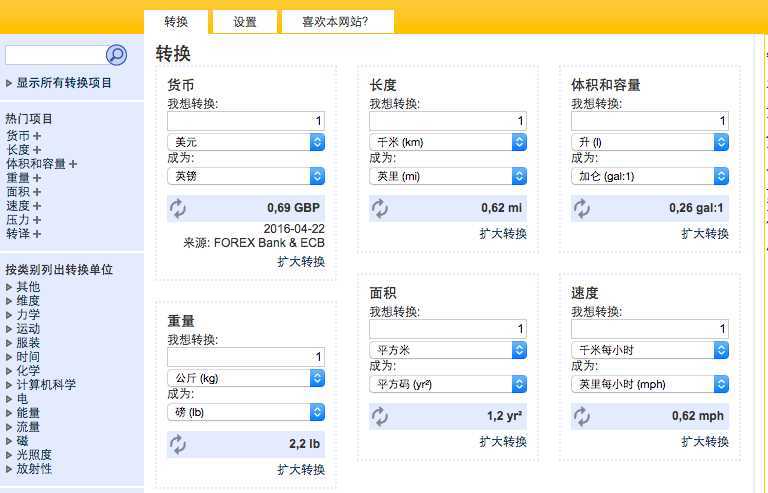Click the search text input field
Screen dimensions: 768x493
(x=55, y=55)
